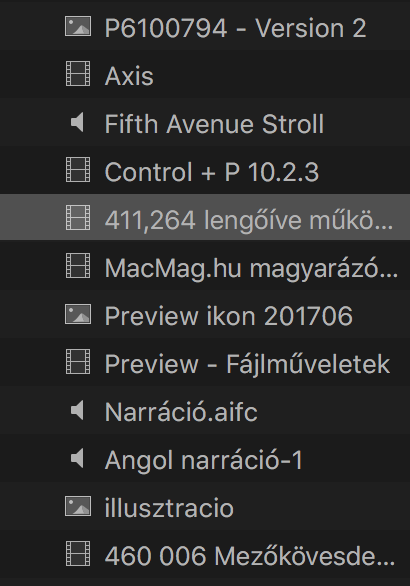Click the image icon beside P6100794 - Version 2
This screenshot has height=586, width=410.
[78, 26]
